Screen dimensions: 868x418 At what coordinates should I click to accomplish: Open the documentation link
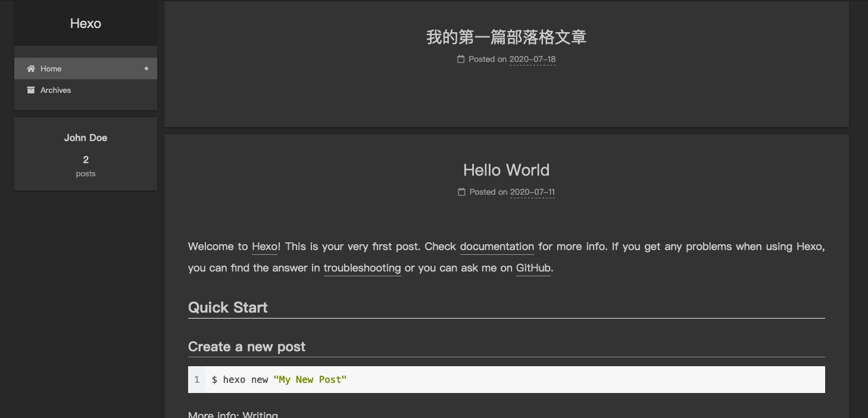497,247
